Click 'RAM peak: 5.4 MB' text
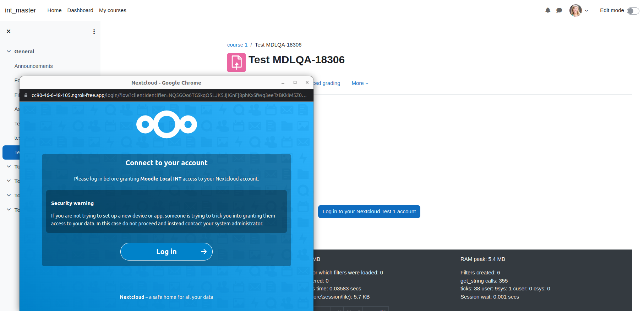The width and height of the screenshot is (644, 311). 482,259
